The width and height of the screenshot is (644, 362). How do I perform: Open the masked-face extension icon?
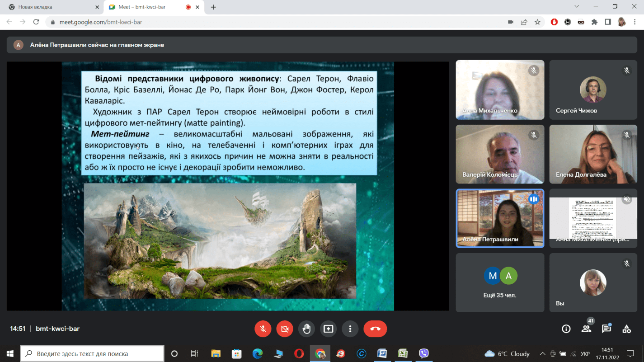click(581, 22)
